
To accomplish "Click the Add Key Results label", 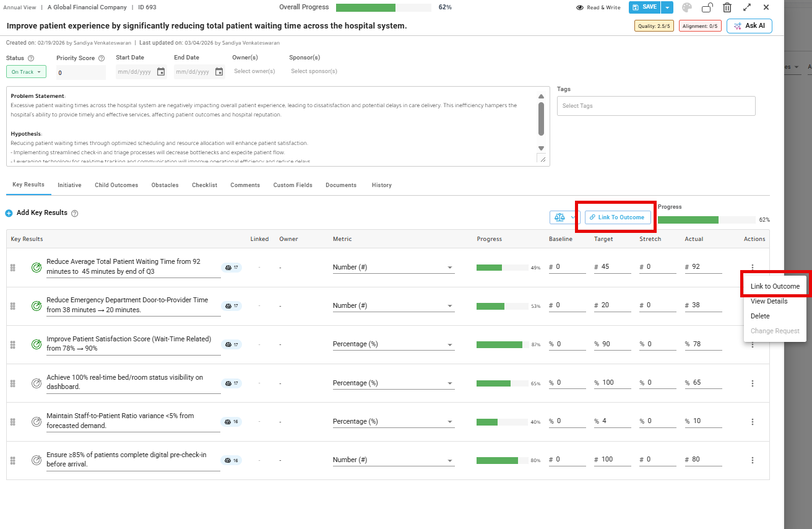I will [42, 213].
